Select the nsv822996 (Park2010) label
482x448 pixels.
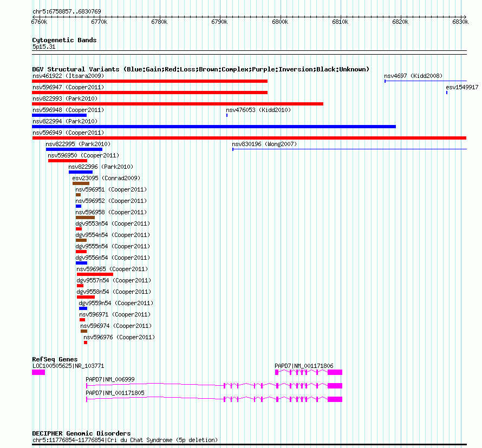(101, 167)
